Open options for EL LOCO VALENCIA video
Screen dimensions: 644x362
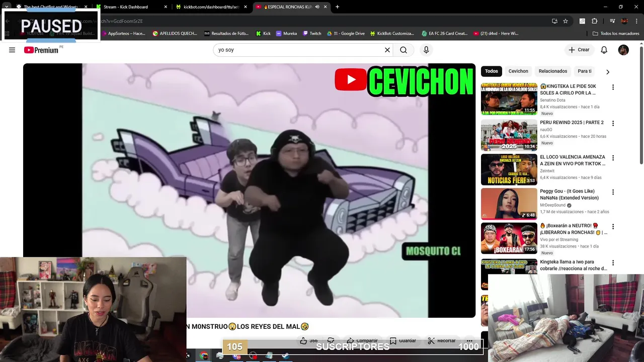[613, 158]
